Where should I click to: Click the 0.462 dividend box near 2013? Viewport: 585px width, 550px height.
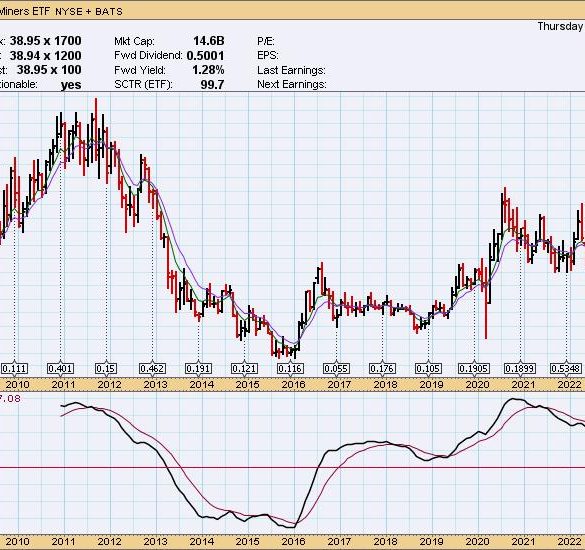(152, 369)
